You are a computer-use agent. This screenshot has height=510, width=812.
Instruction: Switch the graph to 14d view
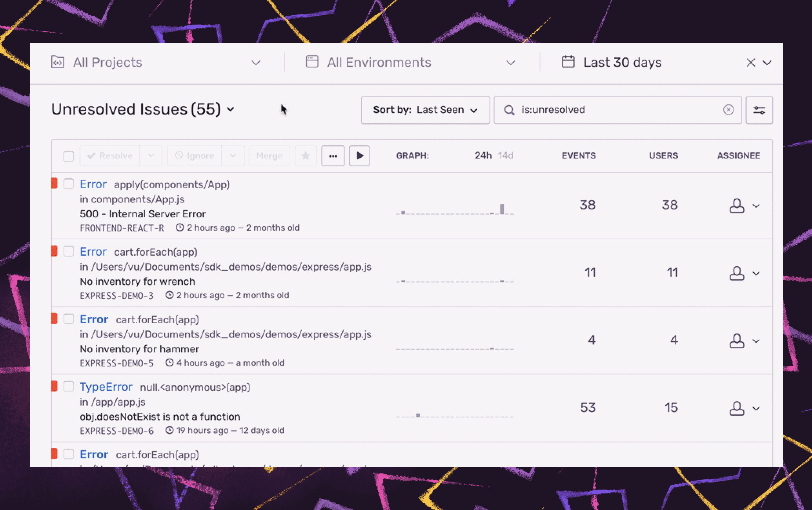(x=506, y=156)
